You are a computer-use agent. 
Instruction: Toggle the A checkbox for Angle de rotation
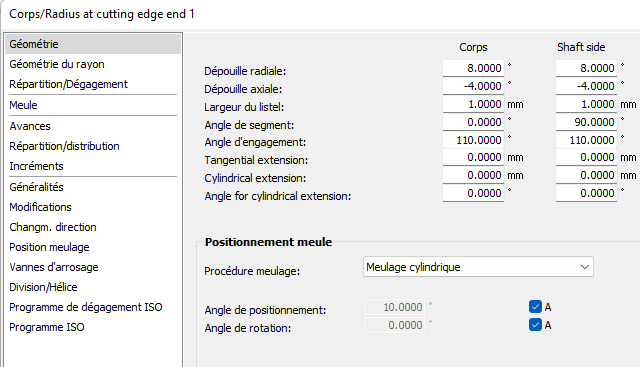[x=535, y=325]
